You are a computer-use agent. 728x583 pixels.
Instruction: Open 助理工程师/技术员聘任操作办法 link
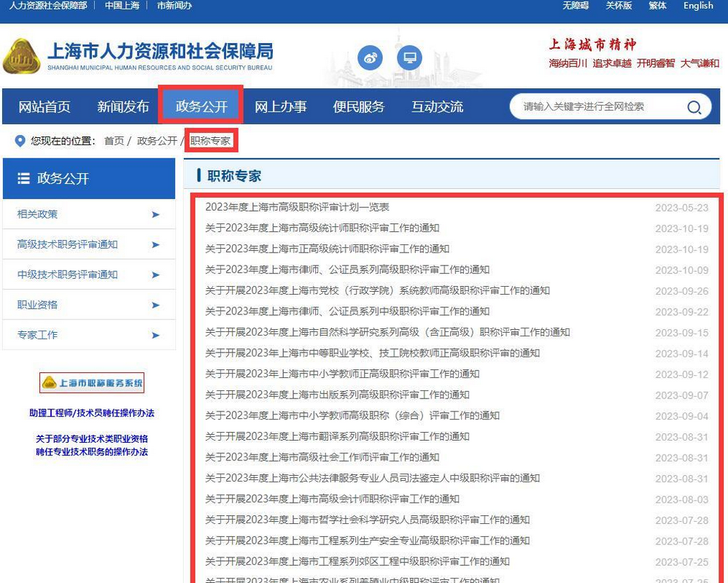[91, 413]
